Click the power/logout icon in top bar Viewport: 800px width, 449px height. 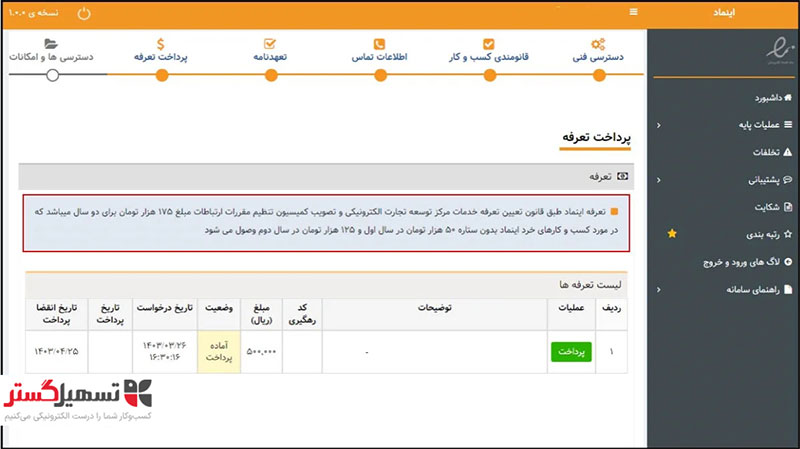(83, 13)
